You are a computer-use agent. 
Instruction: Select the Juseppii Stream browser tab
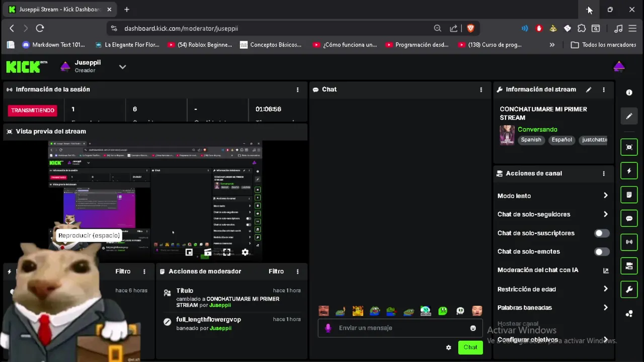(x=60, y=10)
